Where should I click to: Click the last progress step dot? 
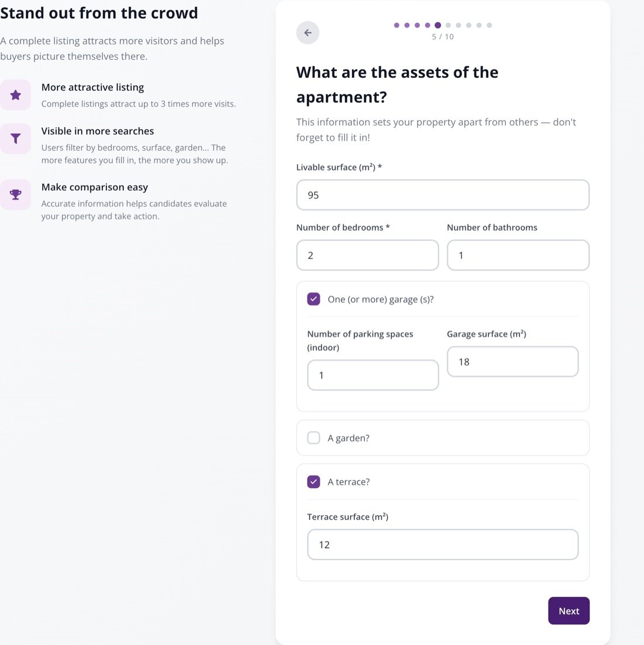click(489, 25)
